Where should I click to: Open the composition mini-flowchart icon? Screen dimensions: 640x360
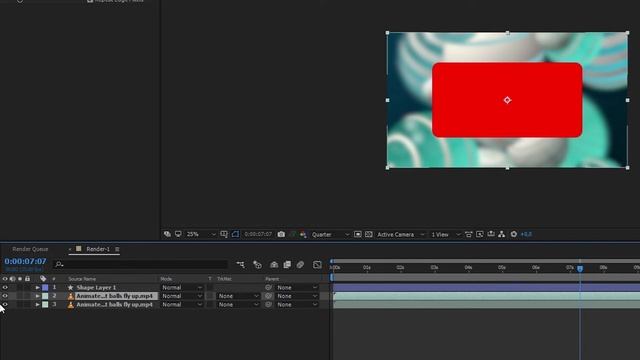241,265
